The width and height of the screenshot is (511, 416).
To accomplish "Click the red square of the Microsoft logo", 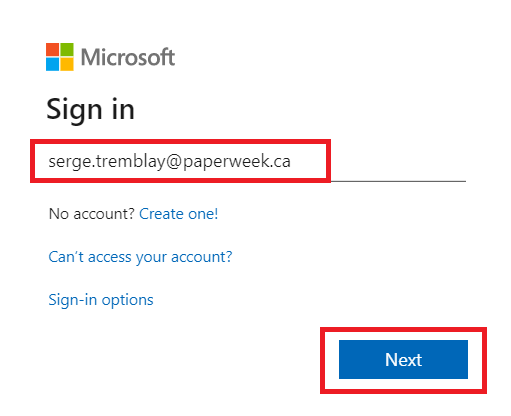I will click(52, 50).
